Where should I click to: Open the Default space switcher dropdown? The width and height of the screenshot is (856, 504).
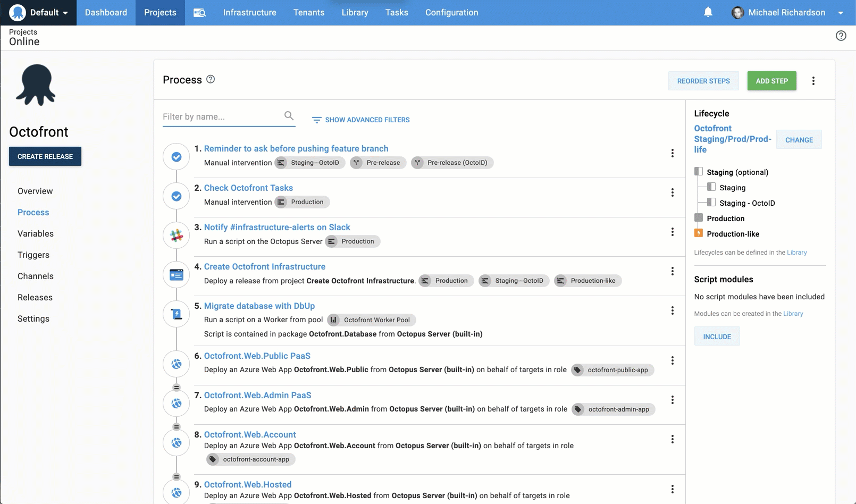[x=39, y=13]
